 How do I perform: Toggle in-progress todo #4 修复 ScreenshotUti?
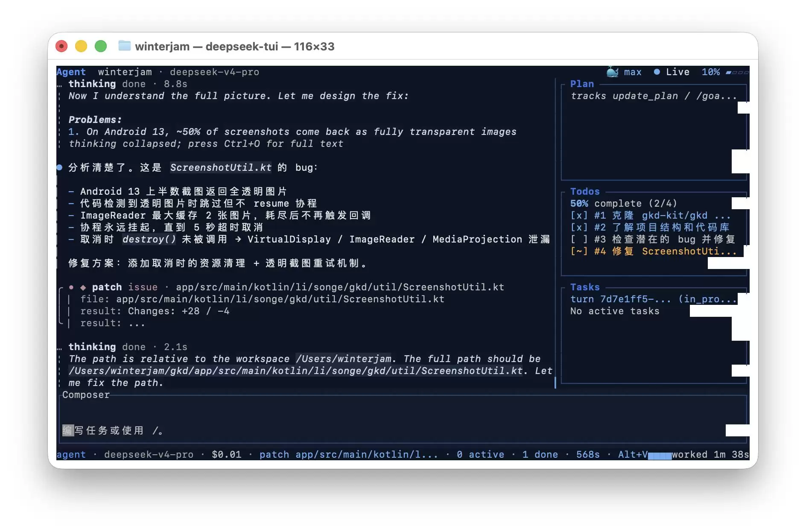pyautogui.click(x=654, y=251)
